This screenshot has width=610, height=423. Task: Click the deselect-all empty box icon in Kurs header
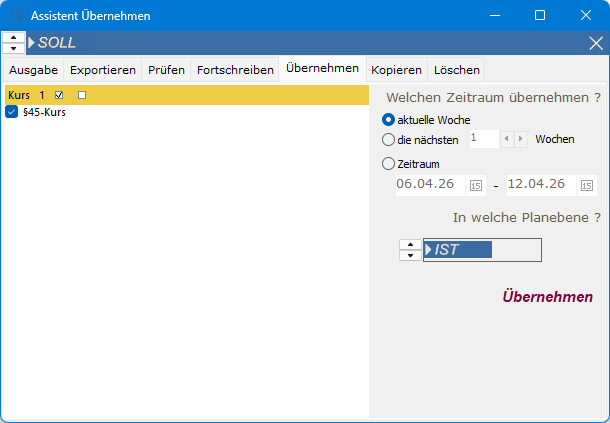pos(82,95)
